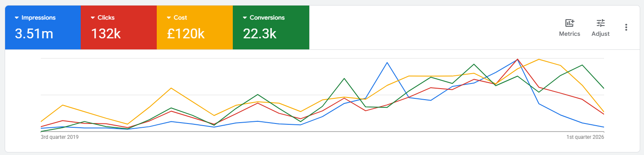The width and height of the screenshot is (644, 155).
Task: Expand the Clicks metric dropdown arrow
Action: [93, 18]
